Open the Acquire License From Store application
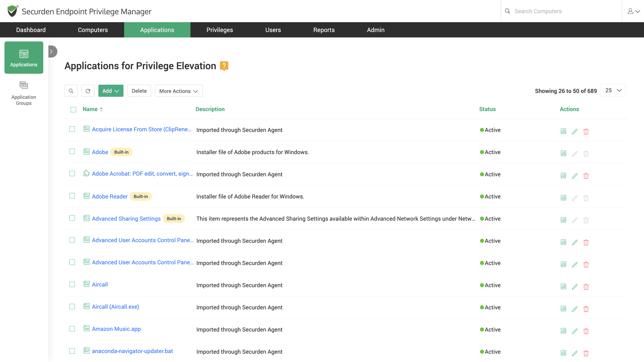 [x=142, y=129]
